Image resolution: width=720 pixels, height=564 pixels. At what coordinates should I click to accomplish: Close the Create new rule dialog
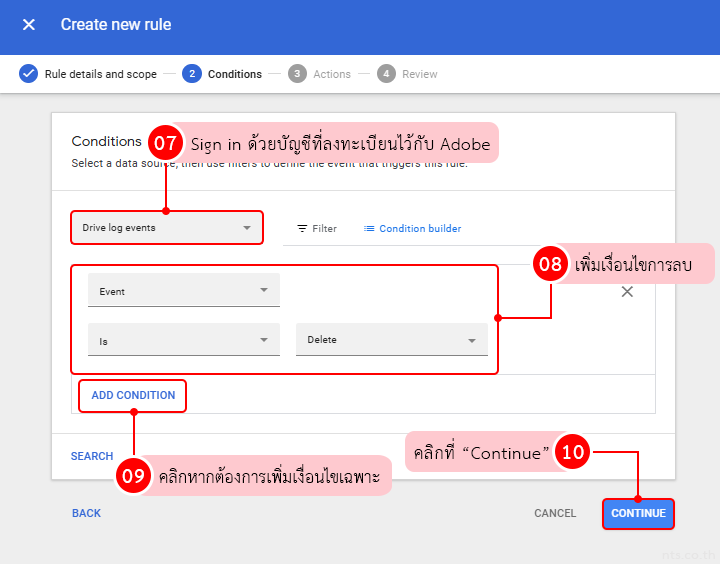tap(29, 25)
